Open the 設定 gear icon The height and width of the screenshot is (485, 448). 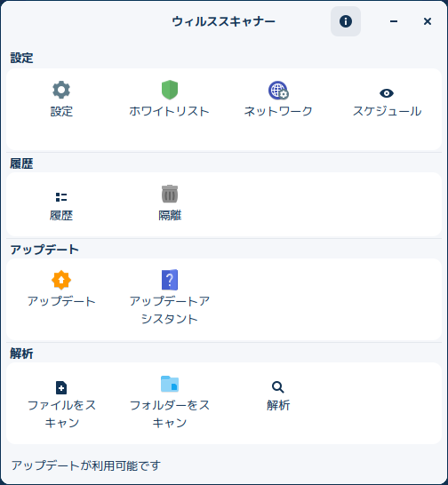[x=61, y=90]
